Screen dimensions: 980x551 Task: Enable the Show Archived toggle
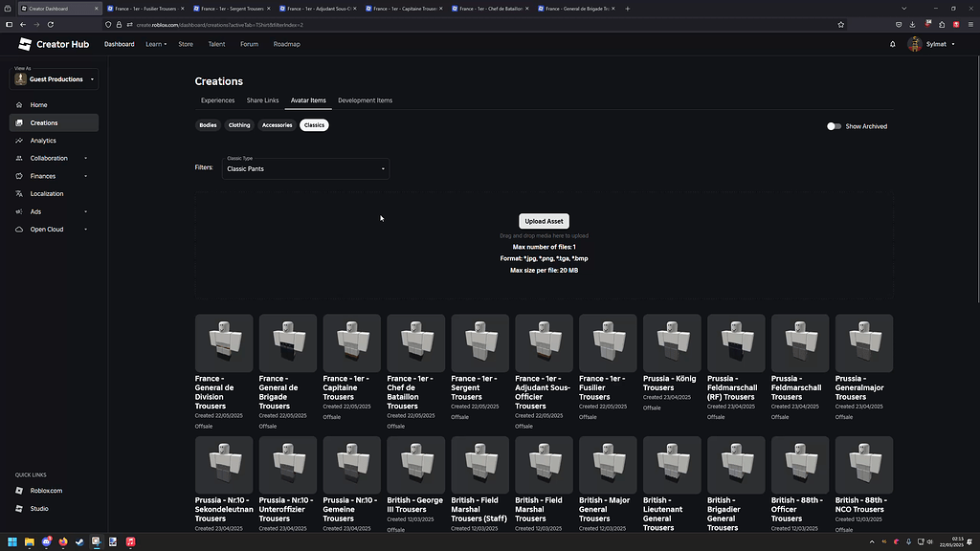[834, 125]
